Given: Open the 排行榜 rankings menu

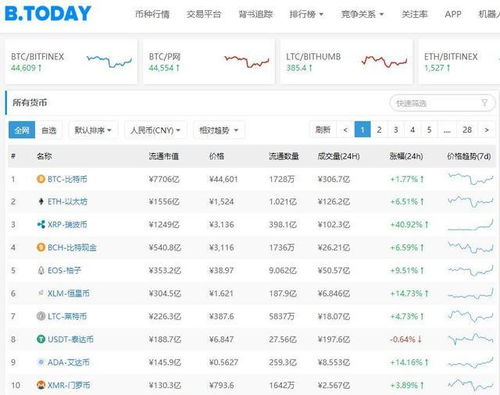Looking at the screenshot, I should [x=306, y=14].
